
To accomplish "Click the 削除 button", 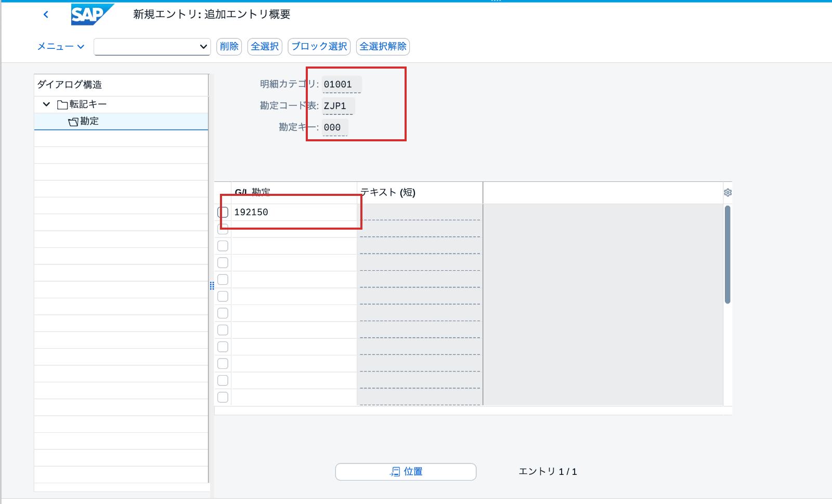I will pos(229,46).
